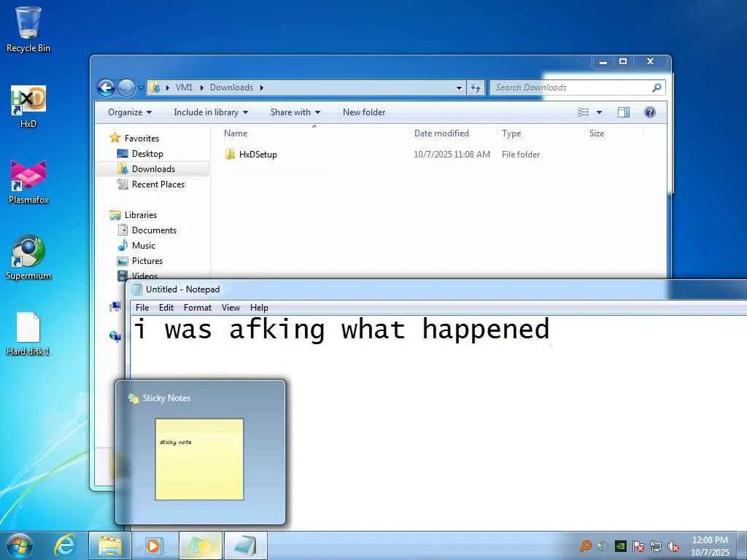Click the Explorer Back arrow button
This screenshot has width=747, height=560.
coord(106,87)
